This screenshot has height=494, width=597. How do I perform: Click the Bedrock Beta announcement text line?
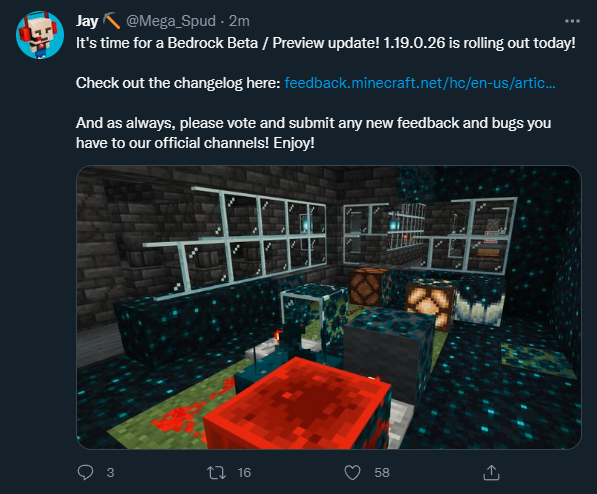(x=326, y=43)
